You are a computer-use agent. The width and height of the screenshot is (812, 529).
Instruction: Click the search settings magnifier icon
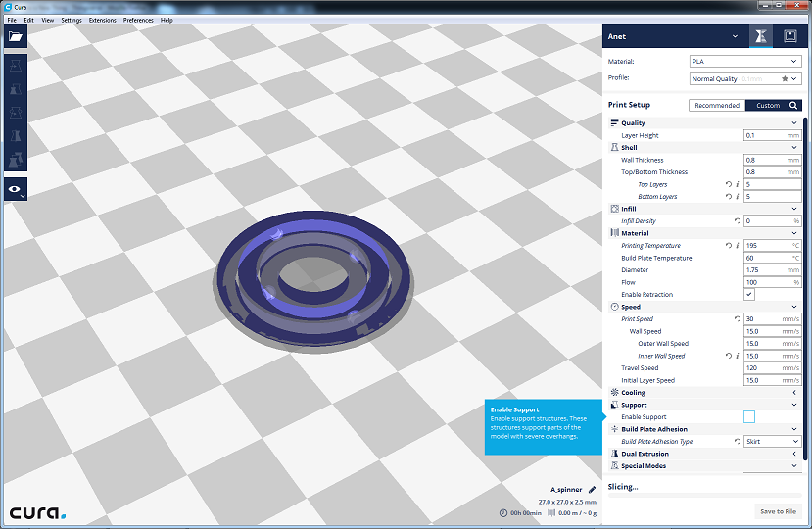click(792, 105)
